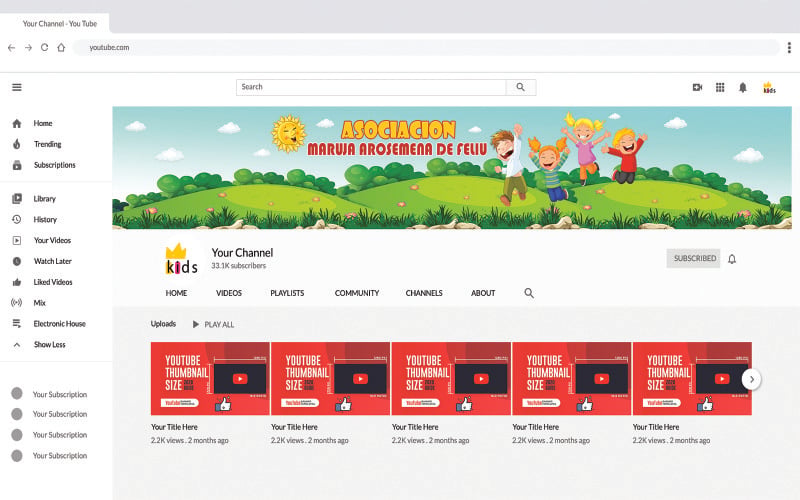Click the Your Videos play icon
Viewport: 800px width, 500px height.
click(x=17, y=240)
